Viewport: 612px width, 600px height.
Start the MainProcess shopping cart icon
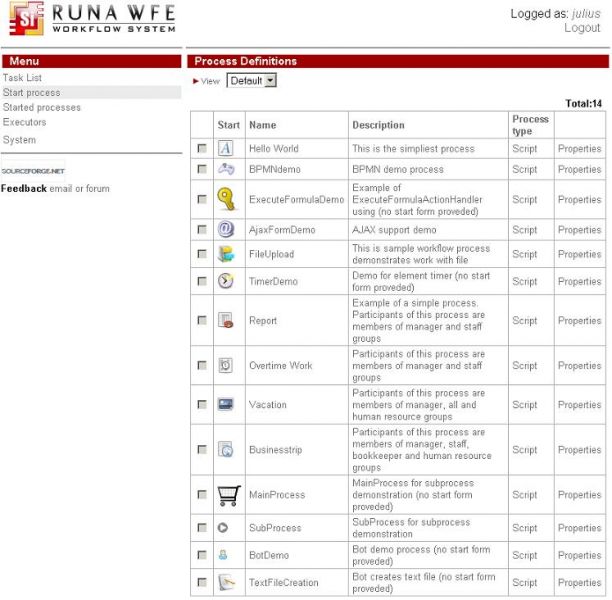coord(228,495)
